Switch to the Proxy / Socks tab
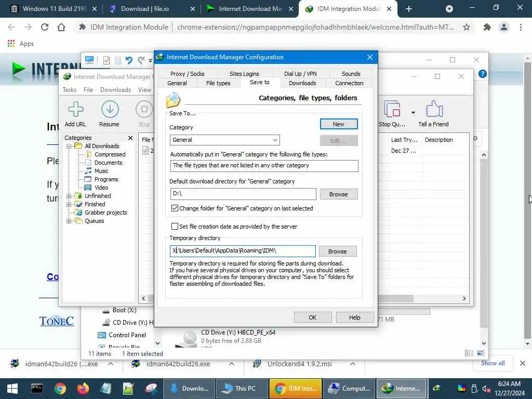 pyautogui.click(x=187, y=74)
